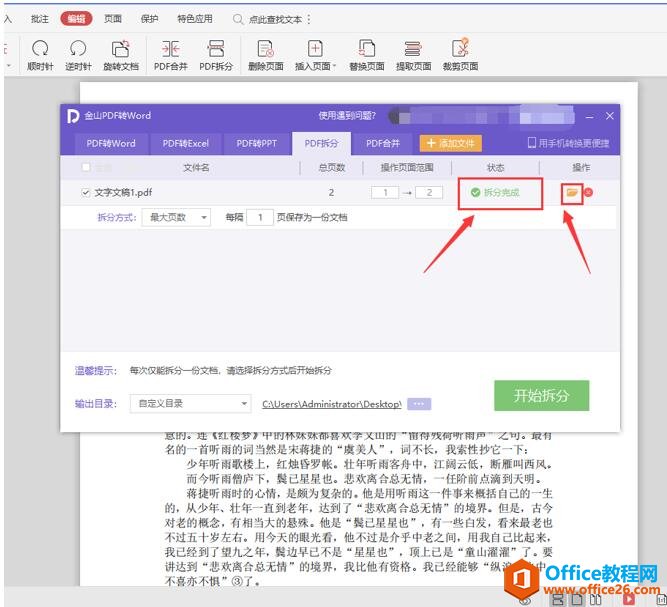Switch to the PDF转Word dialog tab
Viewport: 667px width, 607px height.
[x=111, y=144]
